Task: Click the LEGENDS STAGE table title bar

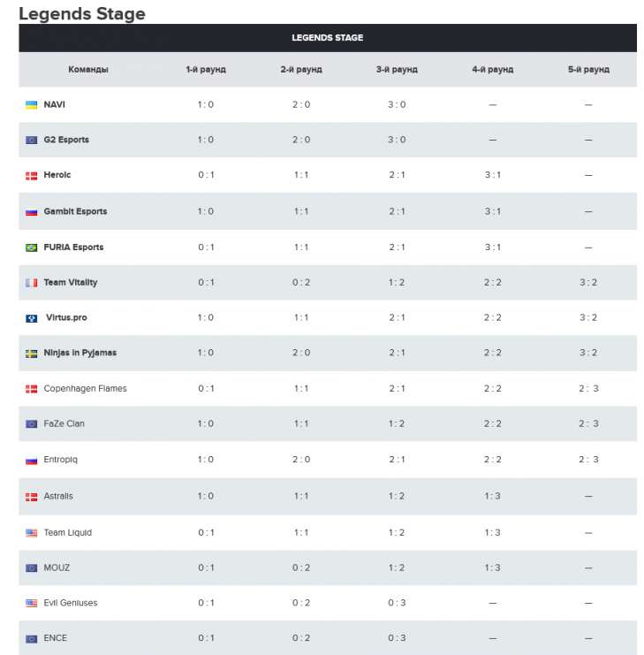Action: (x=328, y=38)
